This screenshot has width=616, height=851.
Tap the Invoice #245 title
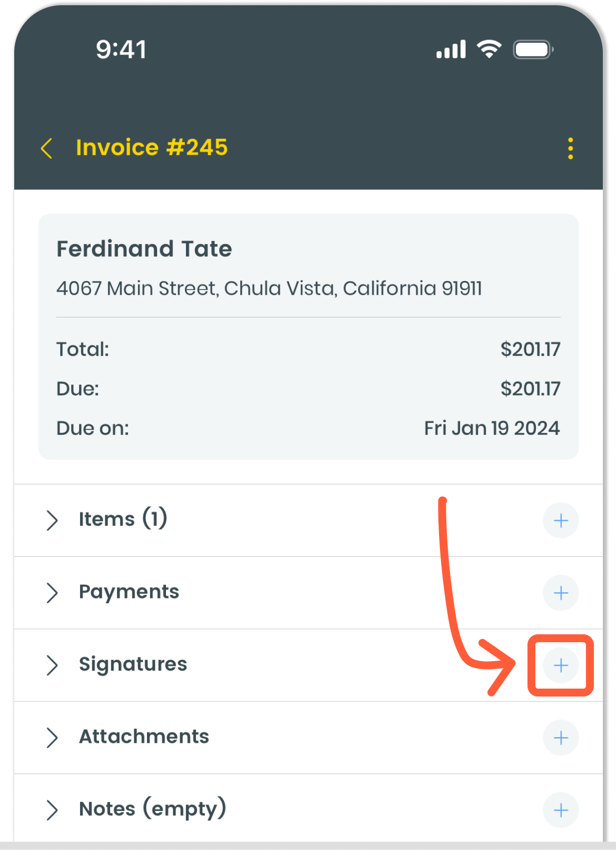[x=152, y=148]
